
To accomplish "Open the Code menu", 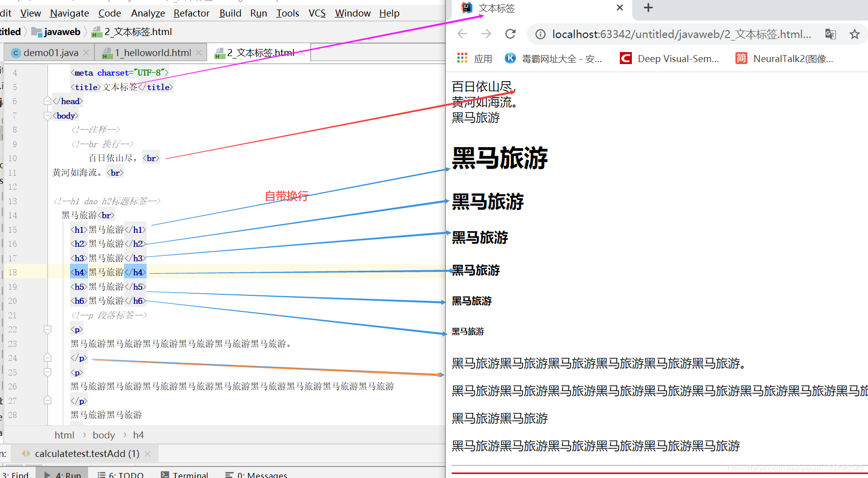I will (x=110, y=13).
